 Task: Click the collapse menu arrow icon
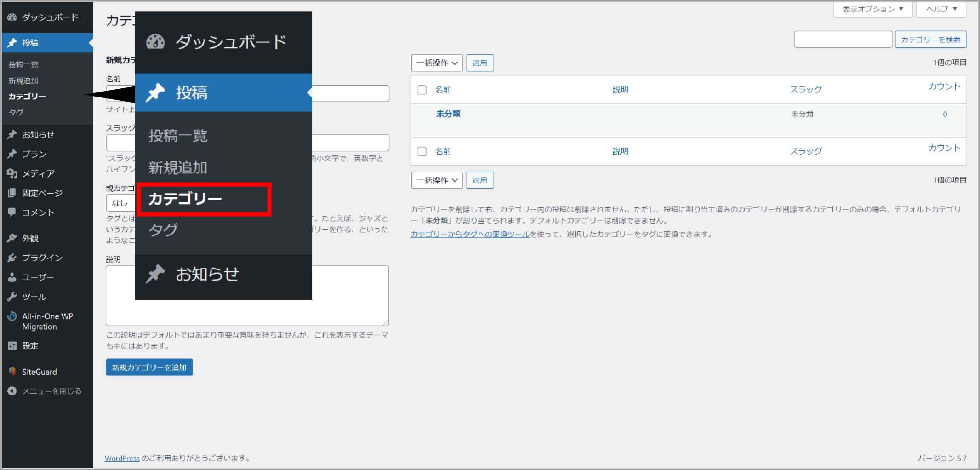[x=12, y=391]
